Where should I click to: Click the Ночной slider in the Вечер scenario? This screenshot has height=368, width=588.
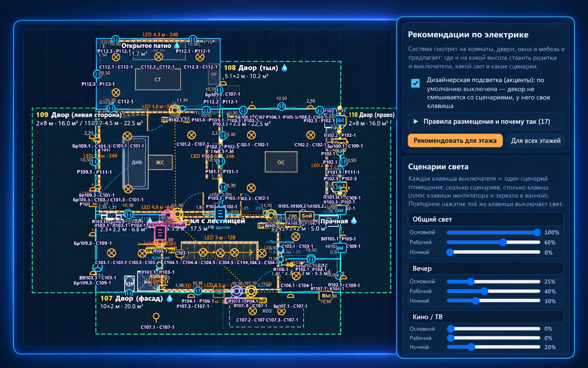pos(493,301)
